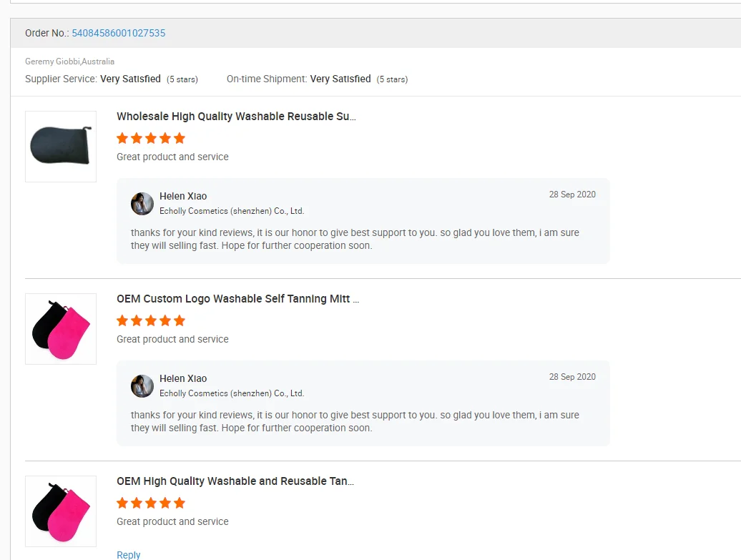
Task: Select Helen Xiao name in second reply
Action: (183, 378)
